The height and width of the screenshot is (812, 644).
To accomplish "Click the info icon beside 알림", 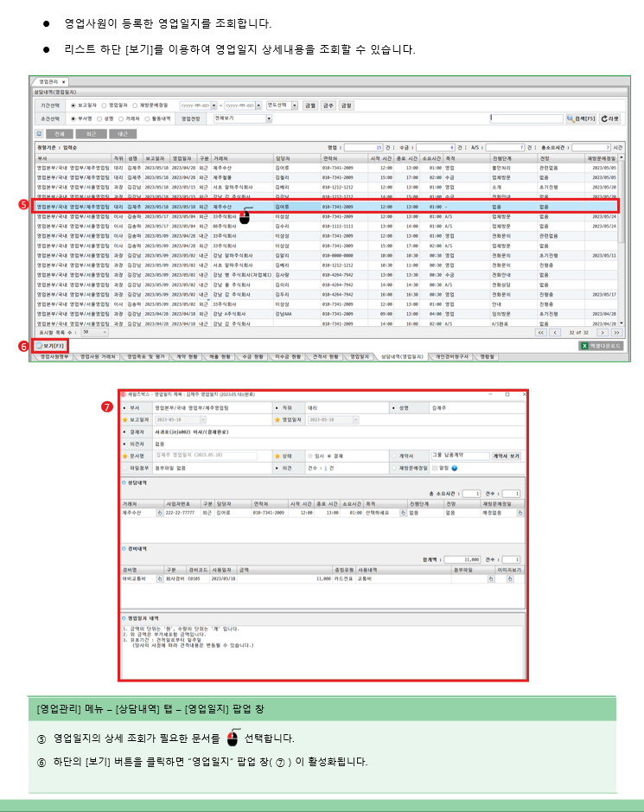I will point(455,468).
